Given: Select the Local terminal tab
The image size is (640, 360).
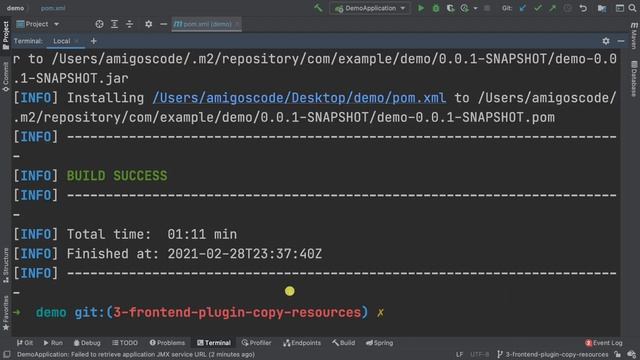Looking at the screenshot, I should (x=62, y=41).
